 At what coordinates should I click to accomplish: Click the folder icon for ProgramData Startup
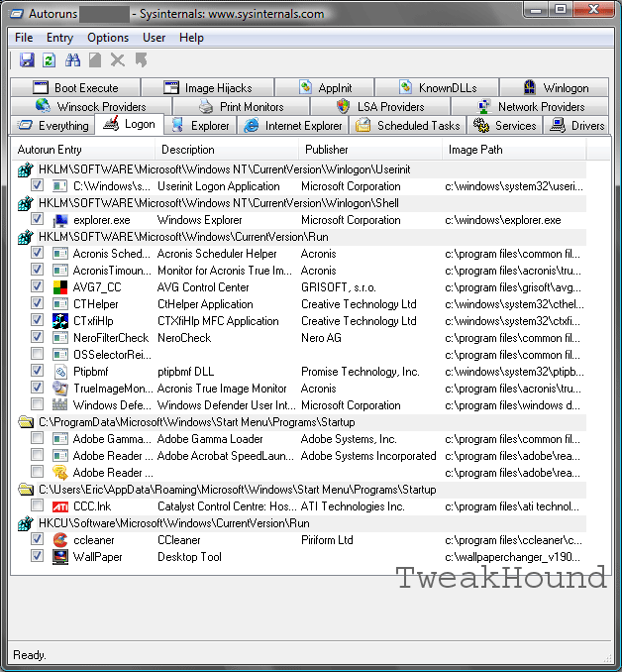pyautogui.click(x=26, y=422)
